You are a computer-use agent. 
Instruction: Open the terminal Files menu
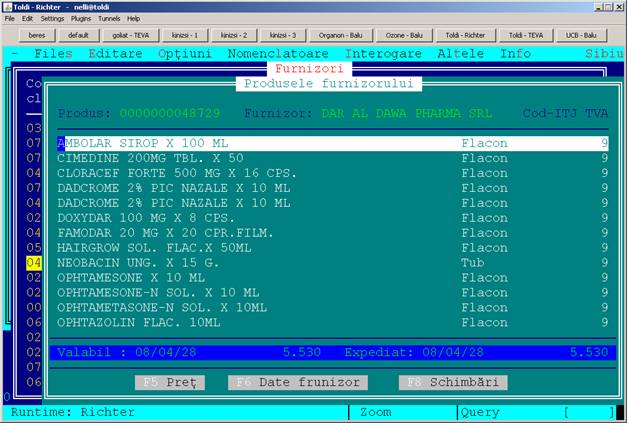pos(53,54)
